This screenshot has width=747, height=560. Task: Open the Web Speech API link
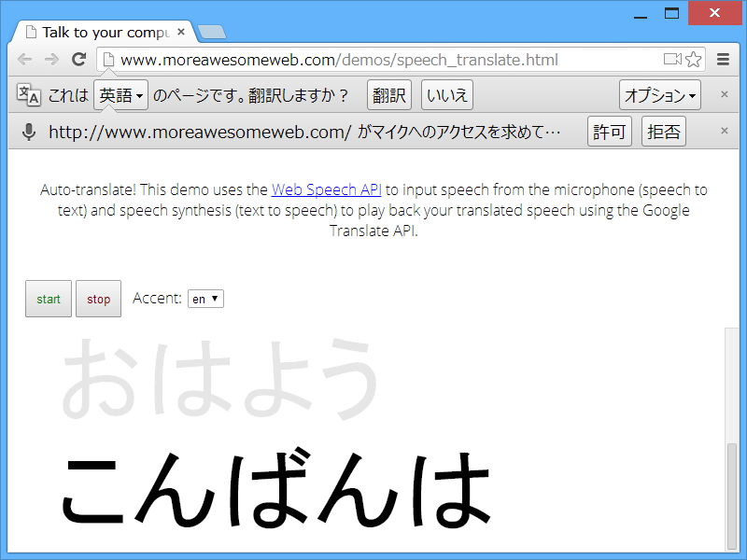tap(326, 189)
